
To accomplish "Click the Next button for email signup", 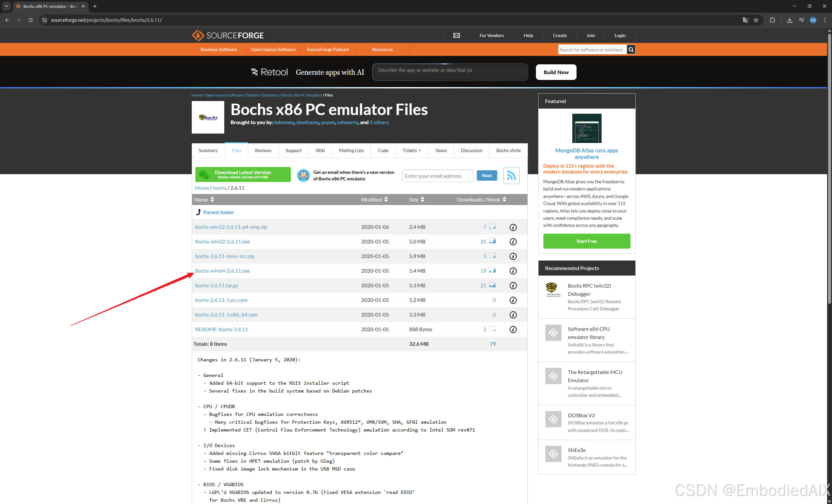I will click(x=487, y=175).
